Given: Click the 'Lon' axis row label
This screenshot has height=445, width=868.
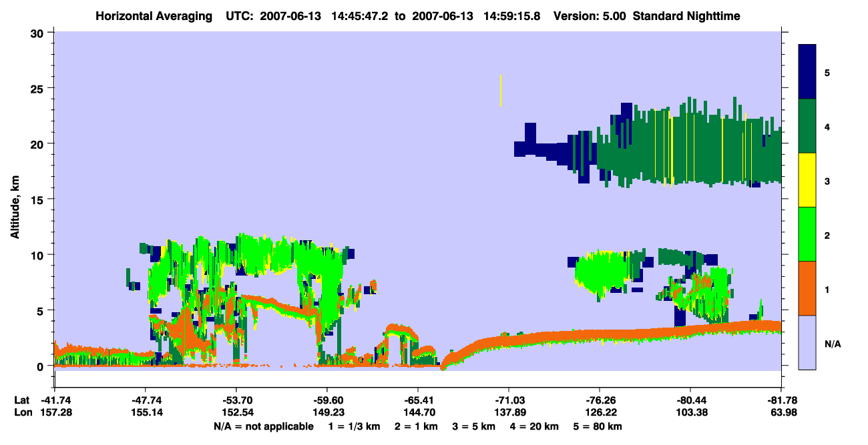Looking at the screenshot, I should tap(22, 412).
